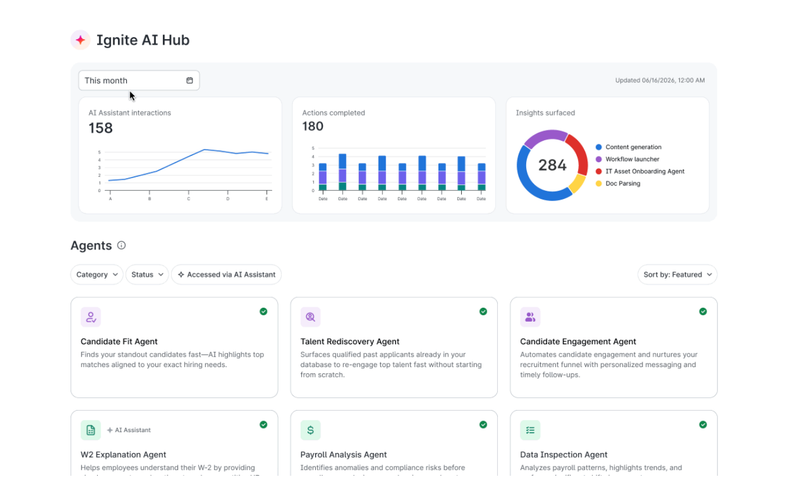Click the Actions completed card label
Image resolution: width=792 pixels, height=491 pixels.
pos(333,113)
